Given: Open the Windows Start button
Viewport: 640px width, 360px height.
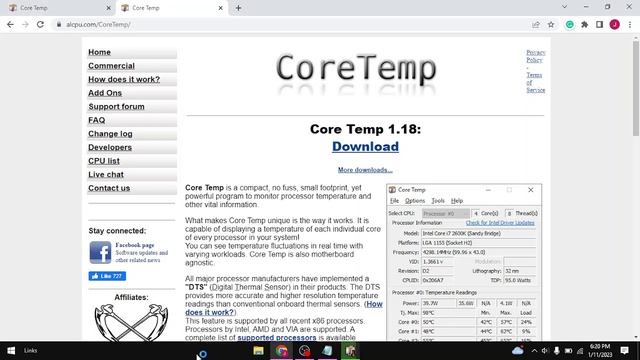Looking at the screenshot, I should tap(11, 351).
